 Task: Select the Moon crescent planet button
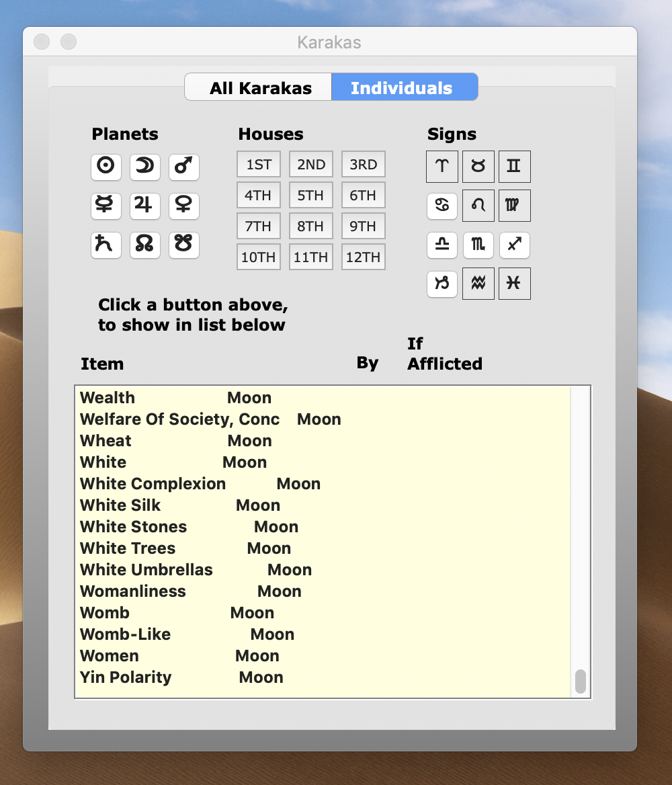coord(145,167)
